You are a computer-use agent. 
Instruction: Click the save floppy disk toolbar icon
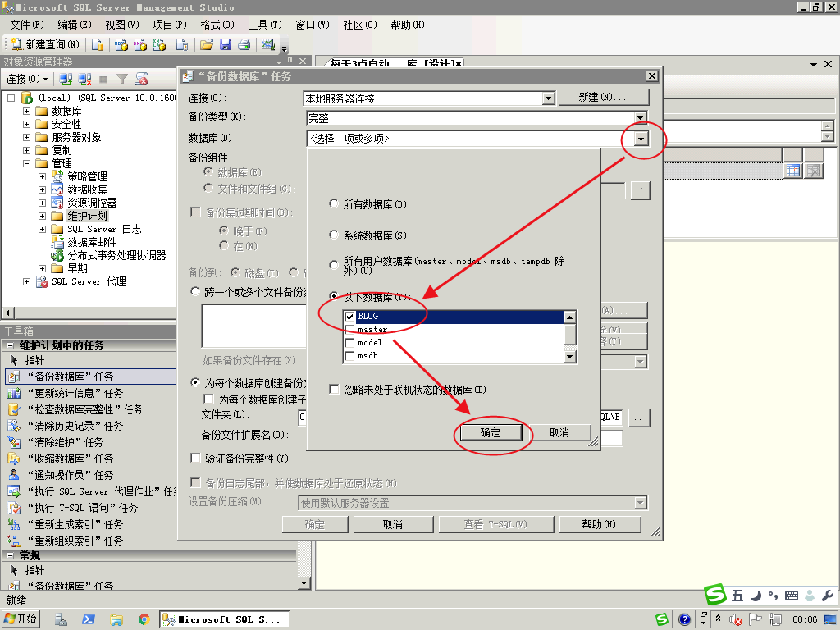tap(226, 44)
